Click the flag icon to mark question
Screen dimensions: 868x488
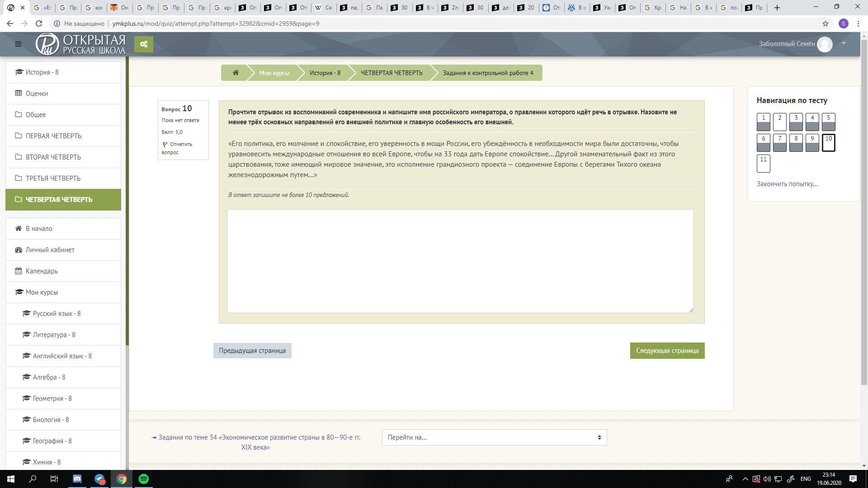pos(165,145)
